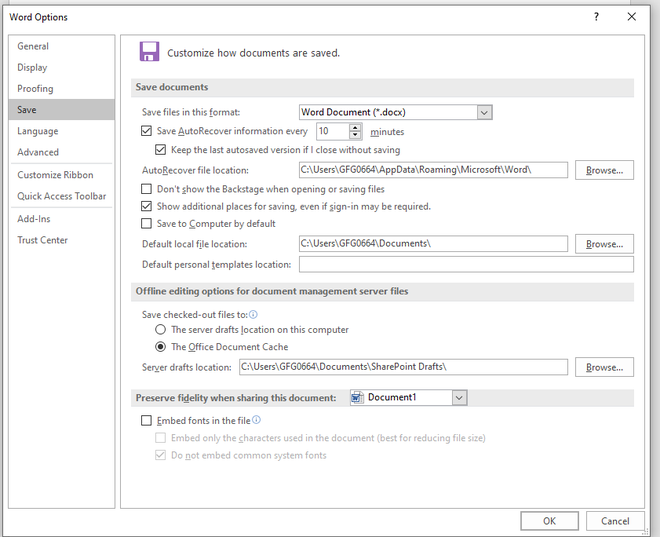Open the Proofing options category

[35, 89]
